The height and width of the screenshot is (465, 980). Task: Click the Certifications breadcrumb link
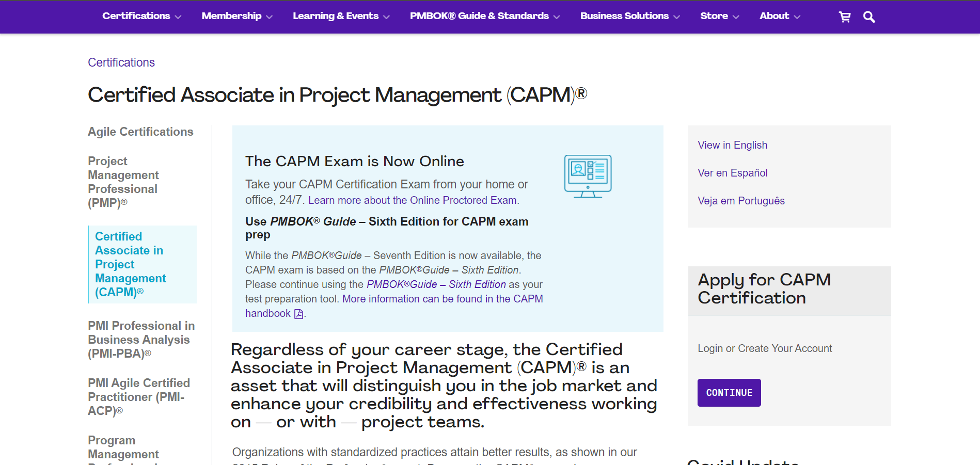[121, 62]
